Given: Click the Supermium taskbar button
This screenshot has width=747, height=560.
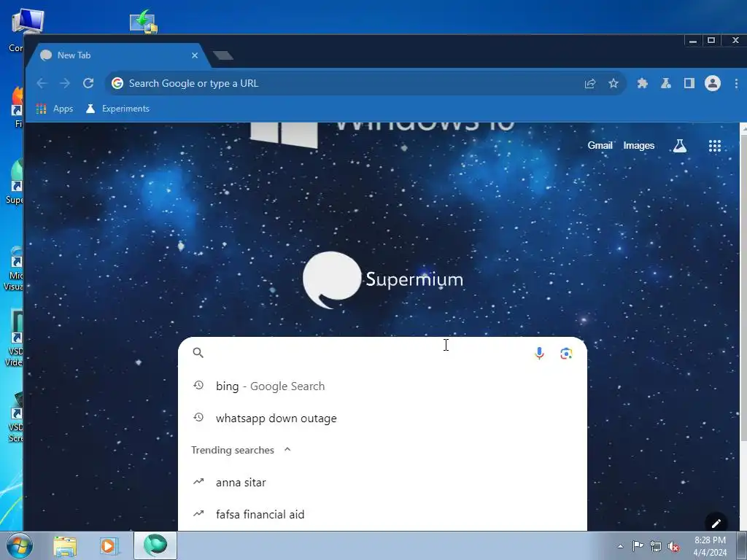Looking at the screenshot, I should [x=155, y=545].
